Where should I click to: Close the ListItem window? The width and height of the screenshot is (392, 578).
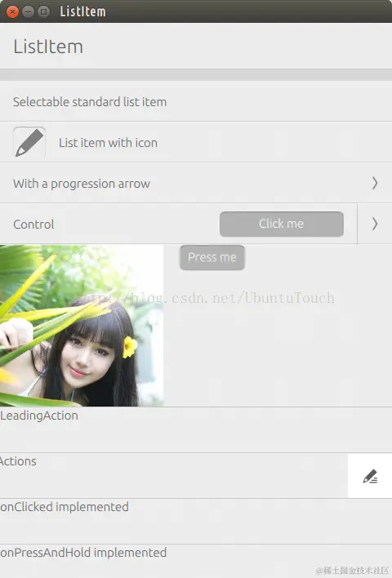(12, 11)
